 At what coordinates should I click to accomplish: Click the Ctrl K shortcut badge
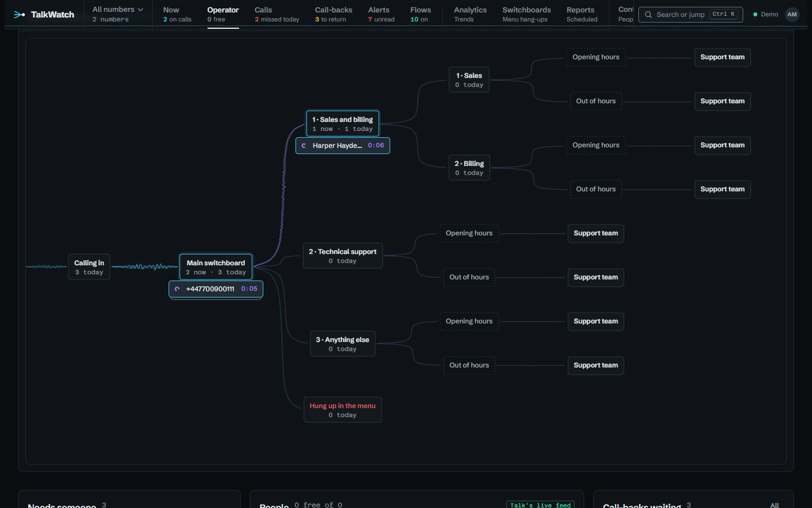(723, 14)
